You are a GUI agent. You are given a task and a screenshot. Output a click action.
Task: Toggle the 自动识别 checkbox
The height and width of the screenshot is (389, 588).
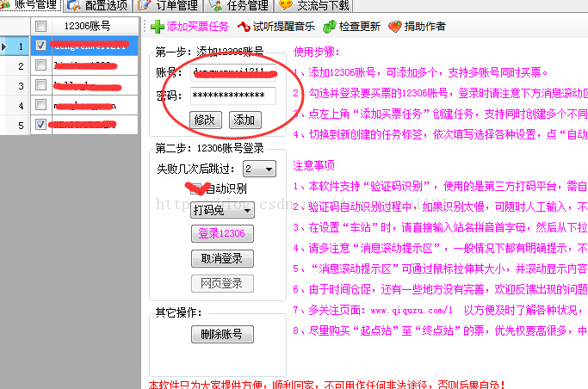click(x=195, y=188)
